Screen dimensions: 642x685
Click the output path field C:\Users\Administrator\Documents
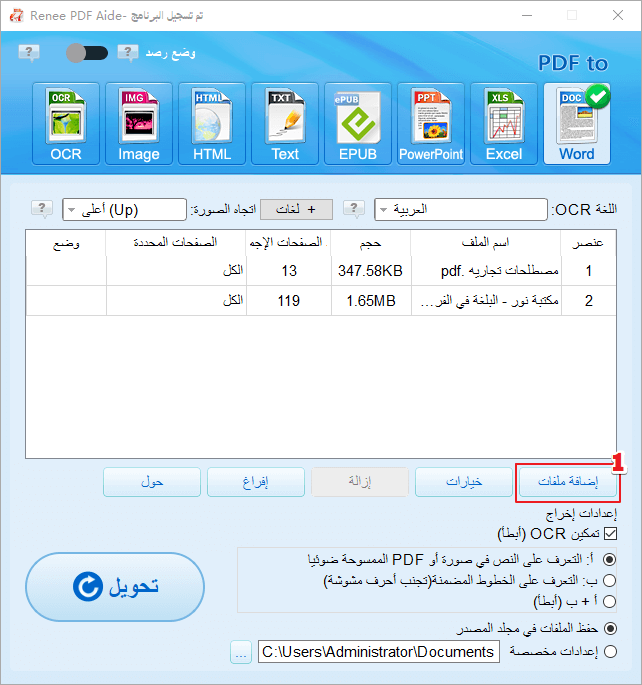(379, 652)
